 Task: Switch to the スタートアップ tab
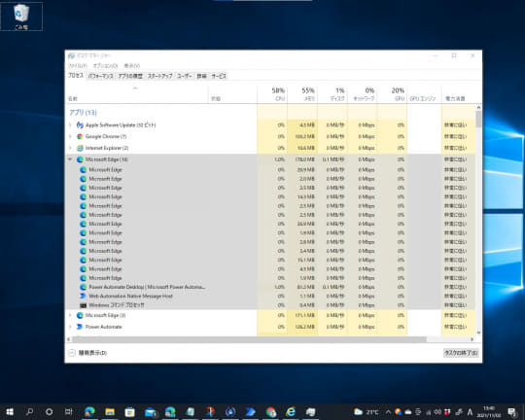pos(159,76)
